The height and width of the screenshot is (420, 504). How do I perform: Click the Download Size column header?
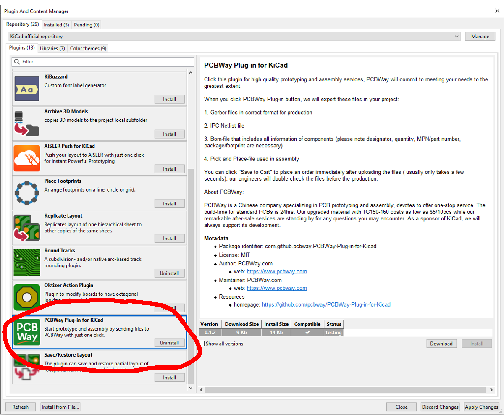click(x=242, y=324)
